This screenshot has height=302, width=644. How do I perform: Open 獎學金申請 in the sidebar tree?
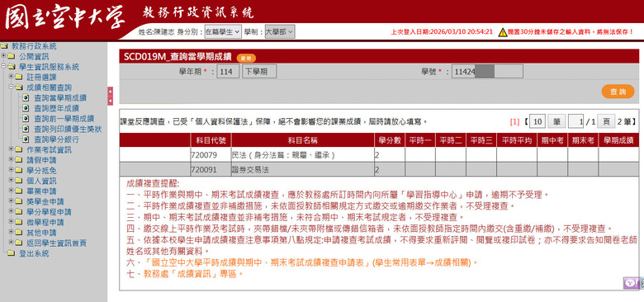pos(45,201)
